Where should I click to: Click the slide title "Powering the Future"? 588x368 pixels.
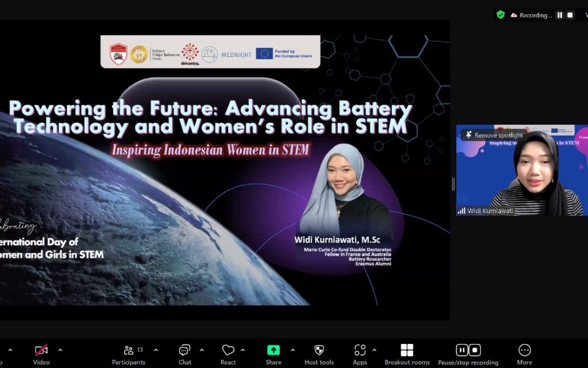(113, 108)
